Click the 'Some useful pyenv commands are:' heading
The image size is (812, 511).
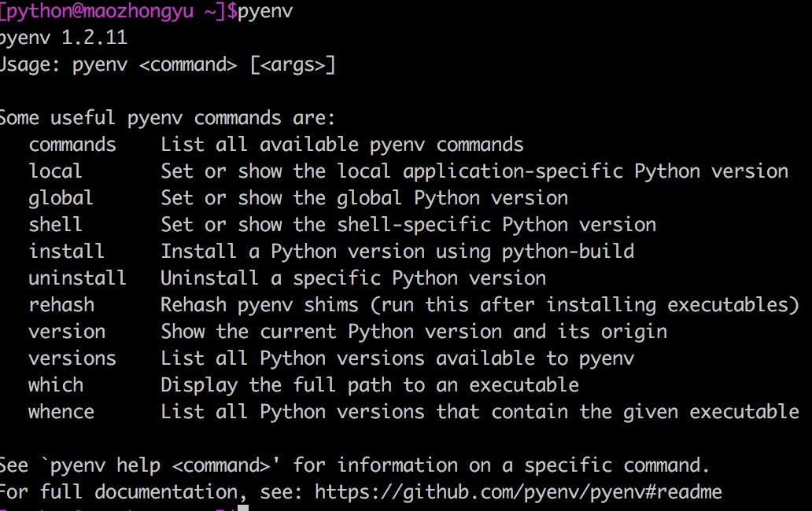168,118
